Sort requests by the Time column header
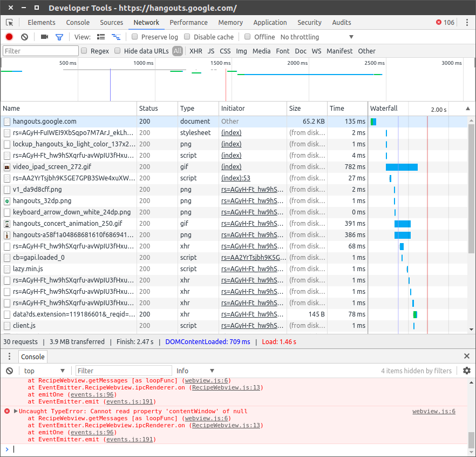476x457 pixels. [348, 109]
